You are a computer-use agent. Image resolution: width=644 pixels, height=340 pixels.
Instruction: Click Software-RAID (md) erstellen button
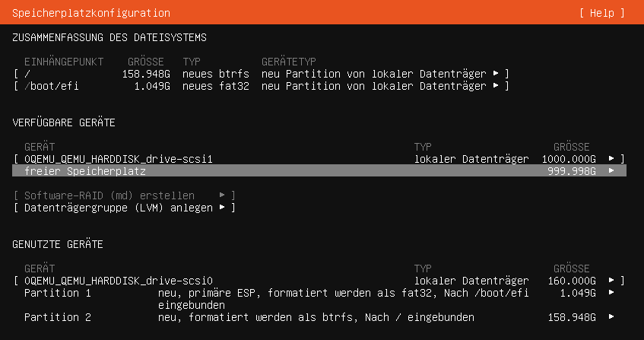coord(125,195)
